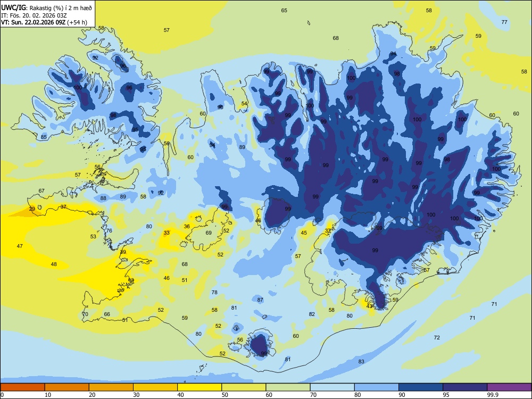Click the 33 humidity reading
Screen dimensions: 532x399
pos(167,233)
